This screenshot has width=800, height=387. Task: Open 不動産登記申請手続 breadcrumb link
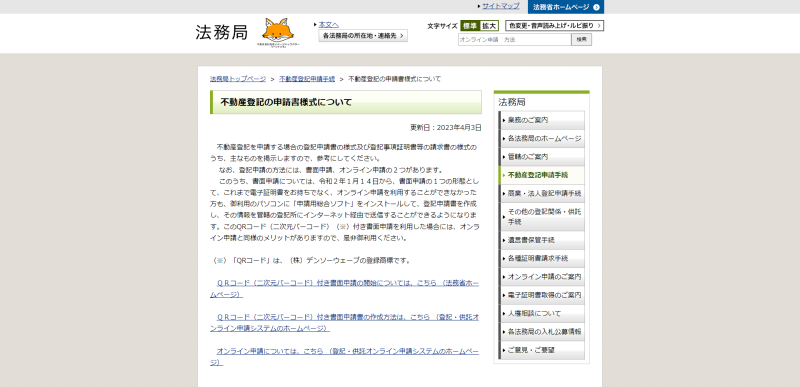tap(307, 79)
